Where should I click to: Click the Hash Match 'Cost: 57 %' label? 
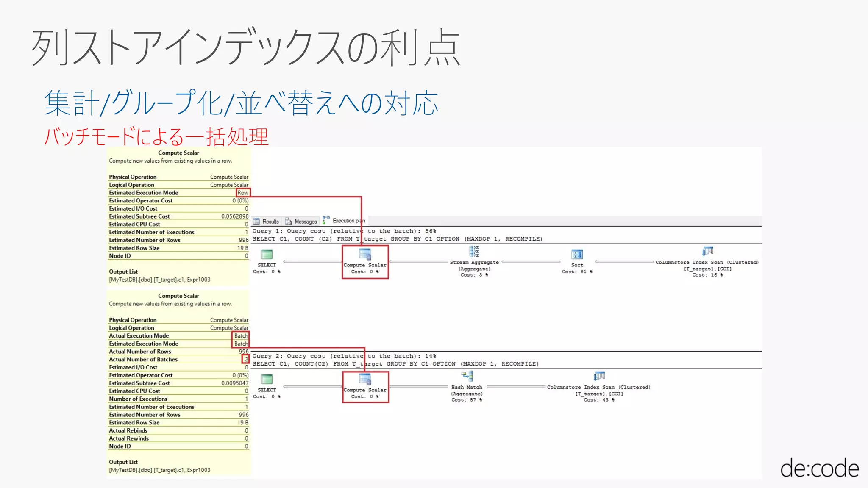pyautogui.click(x=467, y=400)
